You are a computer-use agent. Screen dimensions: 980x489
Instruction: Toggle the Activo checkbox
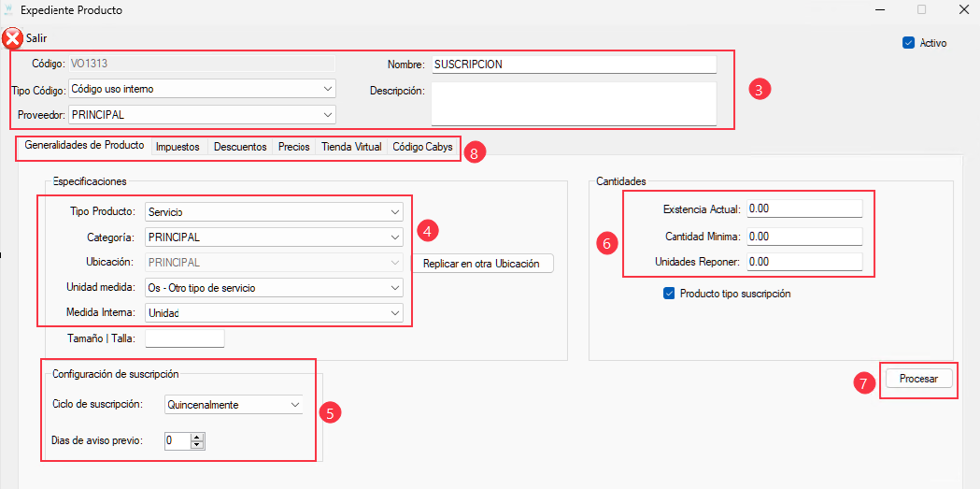(908, 43)
